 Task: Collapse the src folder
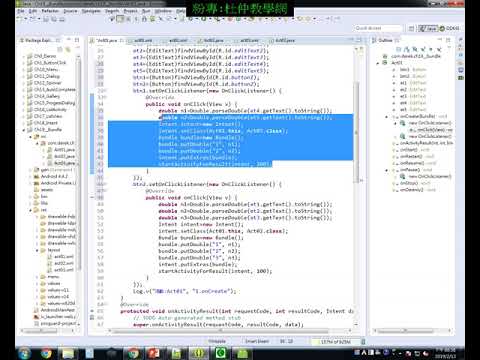[30, 136]
